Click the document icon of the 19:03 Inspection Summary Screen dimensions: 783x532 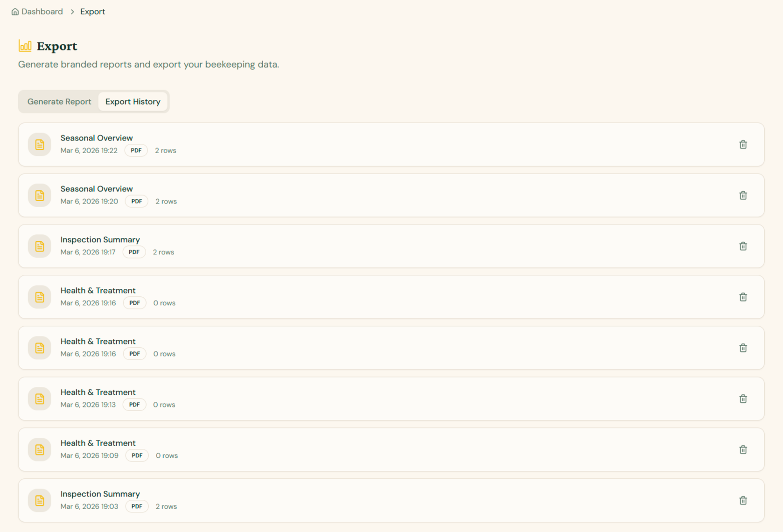tap(40, 501)
